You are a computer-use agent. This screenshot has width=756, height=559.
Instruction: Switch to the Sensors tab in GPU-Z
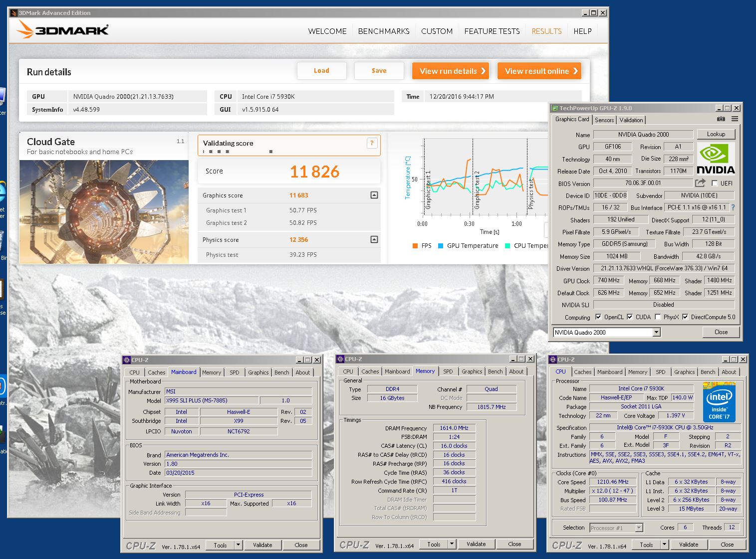pos(604,120)
